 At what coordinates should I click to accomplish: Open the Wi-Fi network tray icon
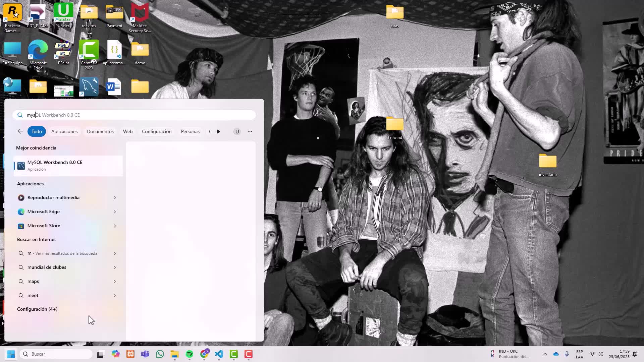pos(592,354)
